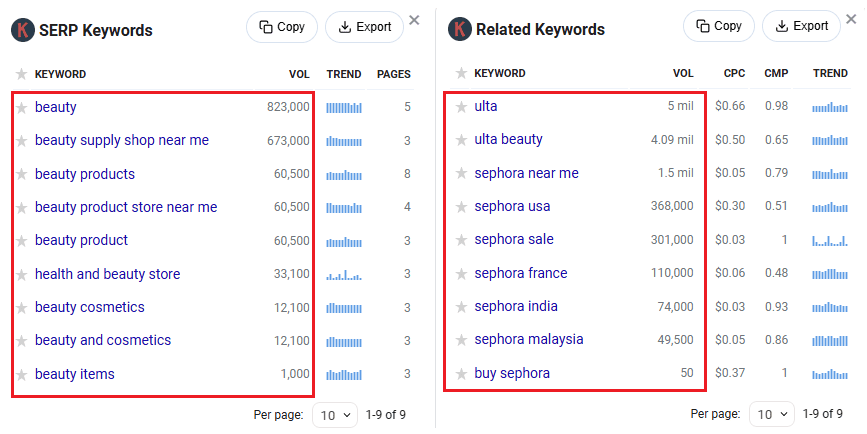Open the 'beauty and cosmetics' link
Screen dimensions: 867x434
click(x=103, y=341)
